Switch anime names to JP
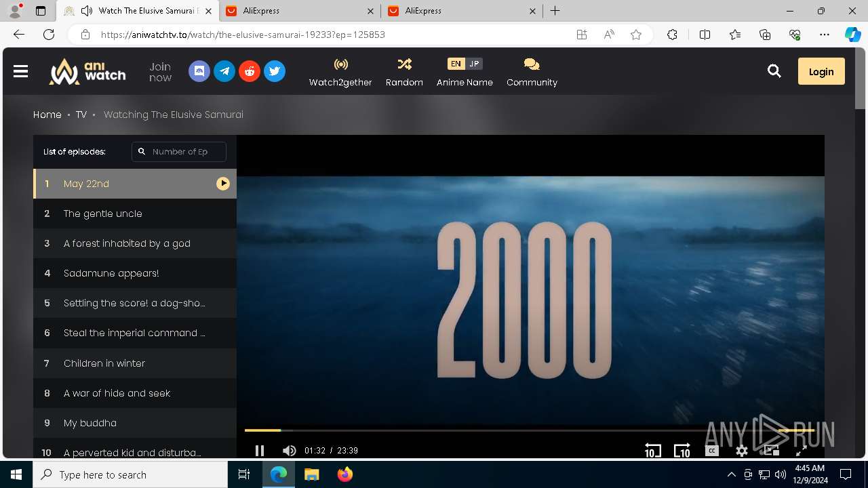868x488 pixels. (474, 64)
